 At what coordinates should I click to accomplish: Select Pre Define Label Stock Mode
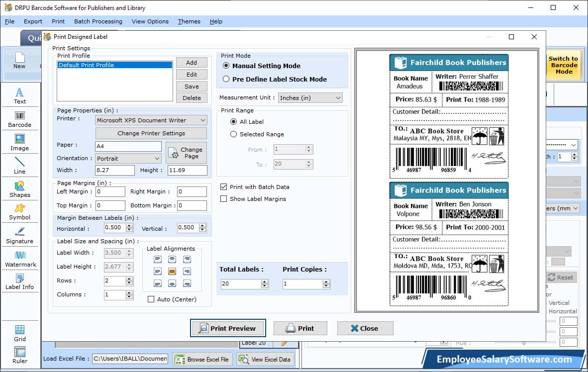pos(226,79)
